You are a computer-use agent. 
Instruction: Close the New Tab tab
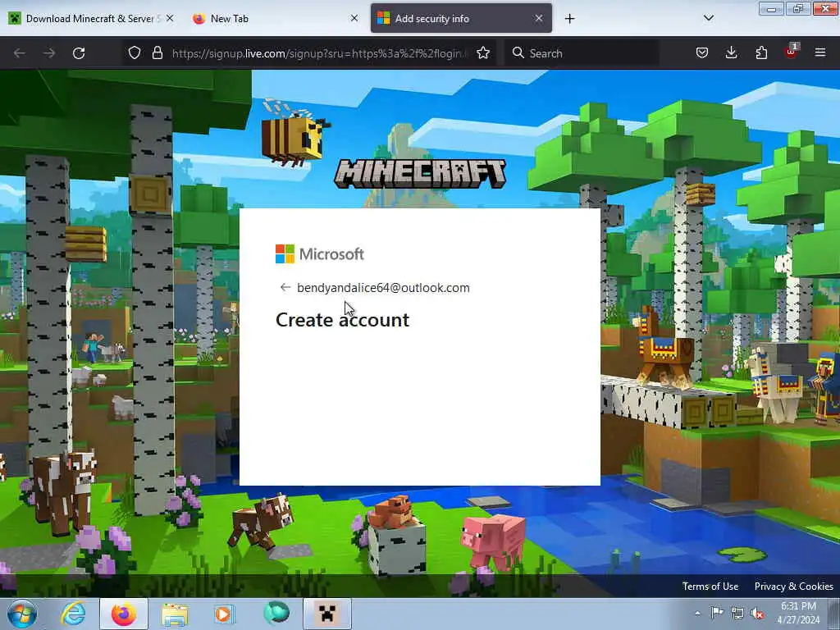pos(354,19)
